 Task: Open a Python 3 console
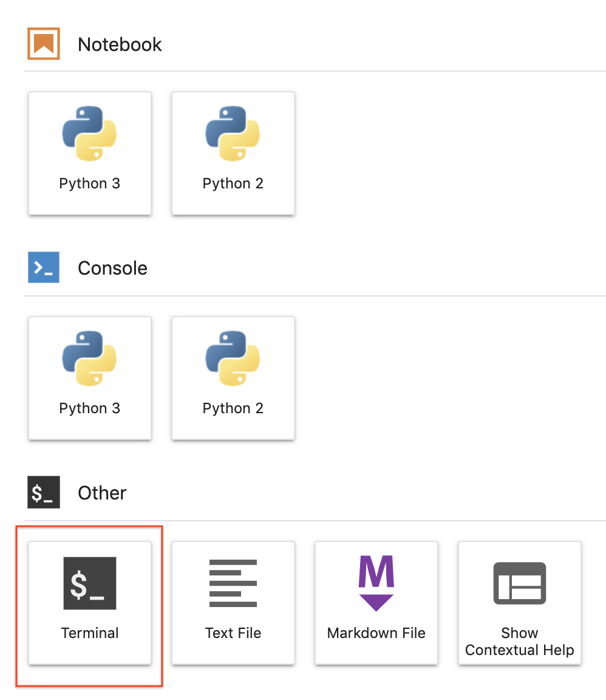point(90,378)
